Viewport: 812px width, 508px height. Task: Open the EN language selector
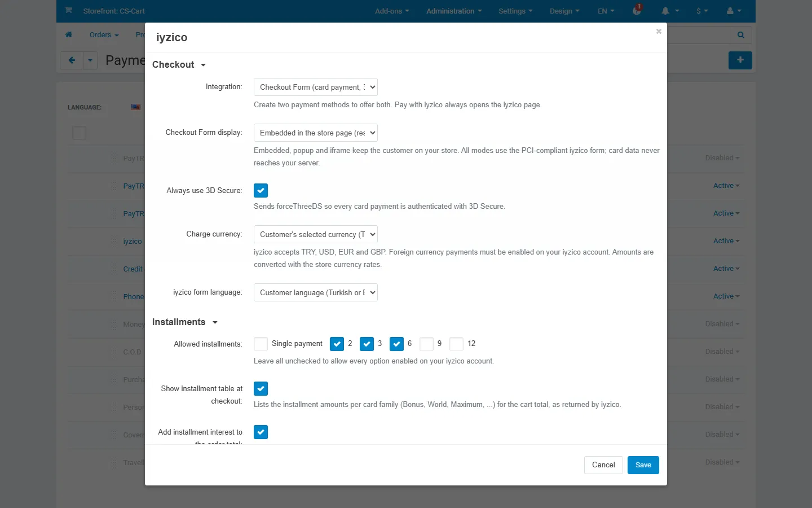click(606, 11)
